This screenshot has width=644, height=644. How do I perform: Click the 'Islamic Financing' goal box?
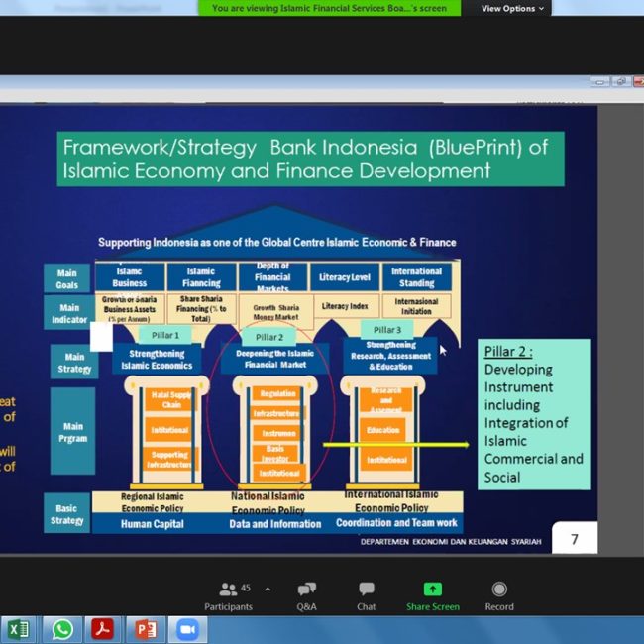coord(201,277)
